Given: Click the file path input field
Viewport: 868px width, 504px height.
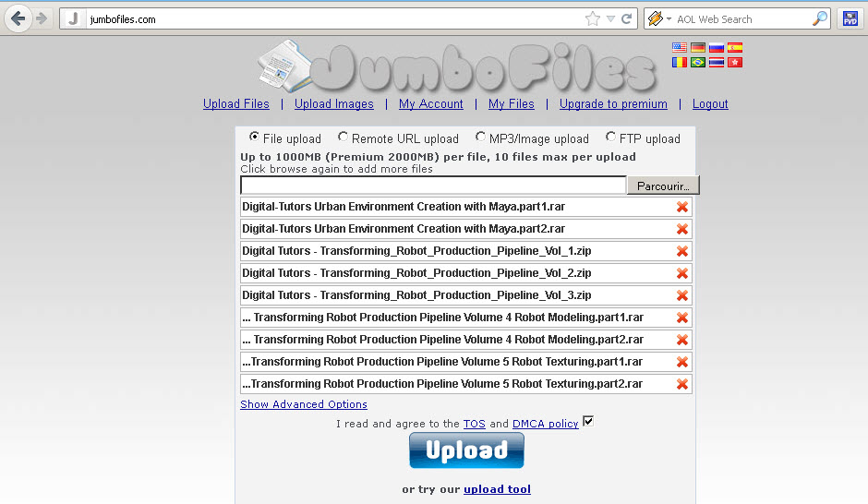Looking at the screenshot, I should pyautogui.click(x=433, y=186).
